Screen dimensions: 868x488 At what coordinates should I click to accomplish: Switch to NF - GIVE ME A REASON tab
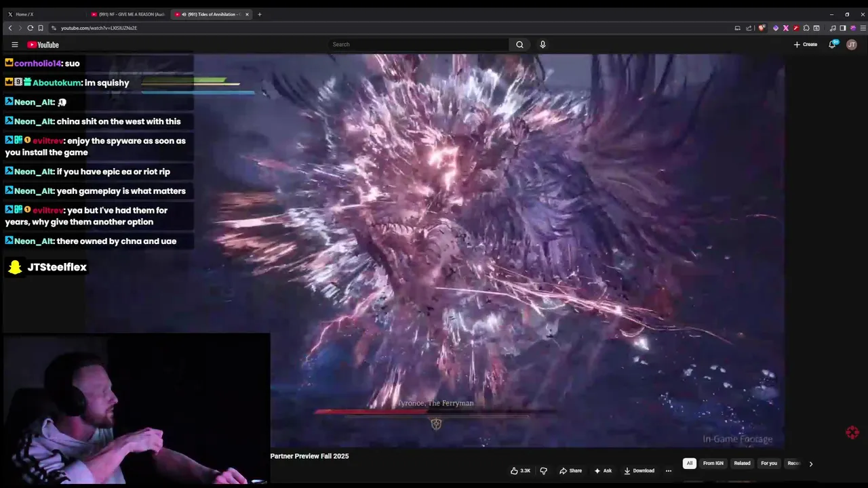click(127, 14)
